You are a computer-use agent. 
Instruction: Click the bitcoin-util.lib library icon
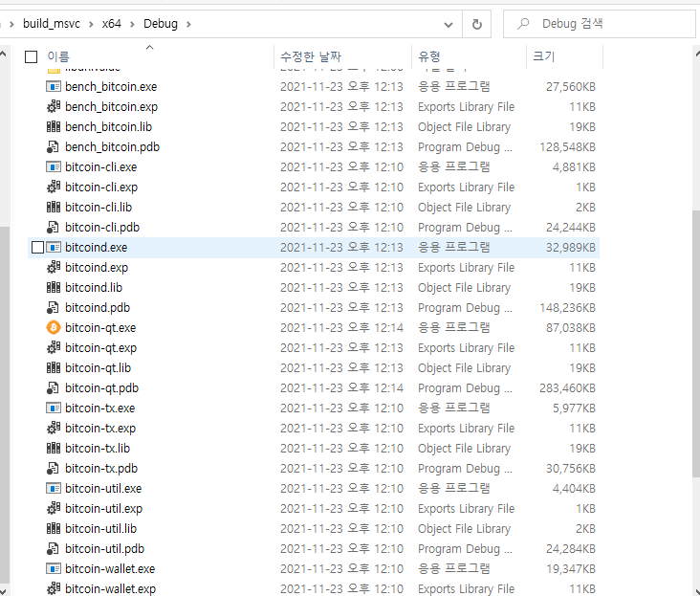54,528
